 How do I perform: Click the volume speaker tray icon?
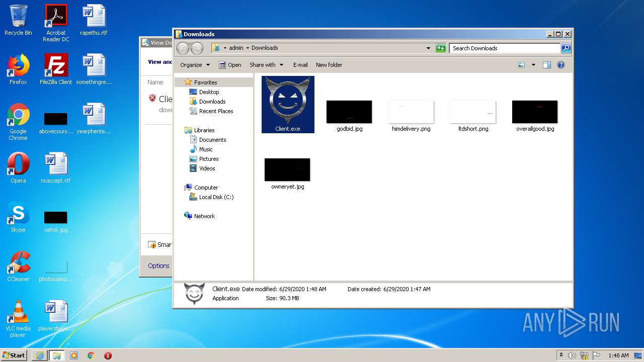(572, 355)
